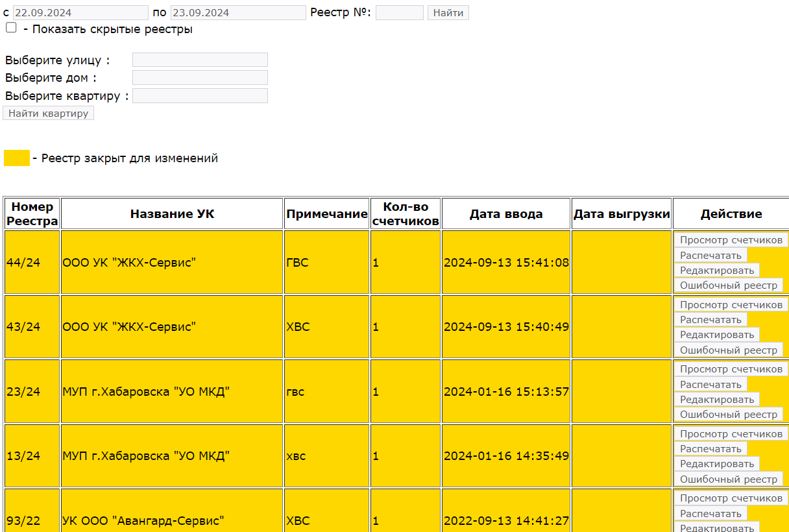Screen dimensions: 789x532
Task: Edit registry 43/24 via 'Редактировать'
Action: coord(717,334)
